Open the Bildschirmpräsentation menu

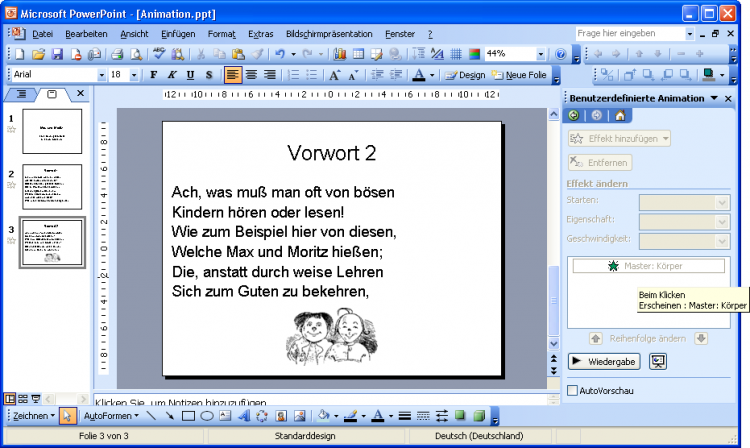(x=328, y=34)
